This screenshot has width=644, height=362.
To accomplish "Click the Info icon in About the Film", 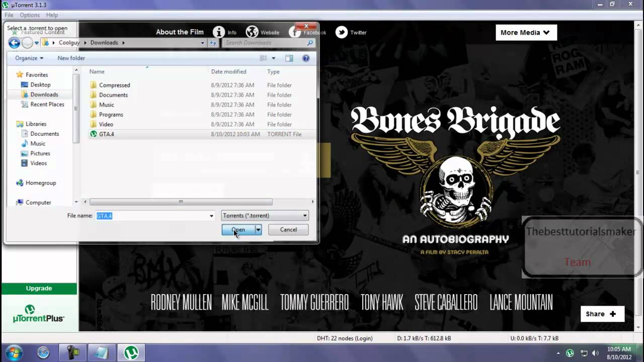I will click(219, 32).
